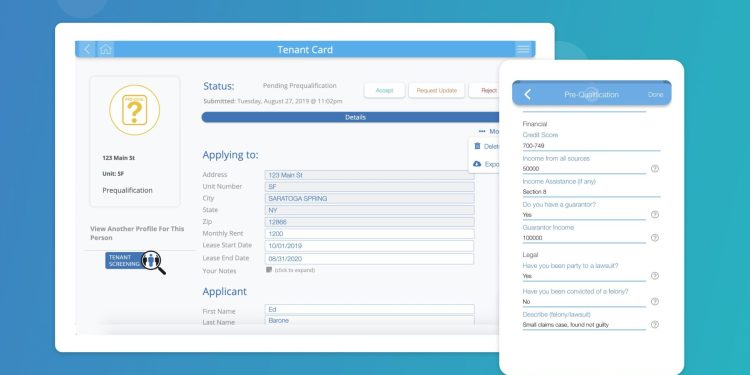Click the Accept button
This screenshot has width=750, height=375.
385,90
